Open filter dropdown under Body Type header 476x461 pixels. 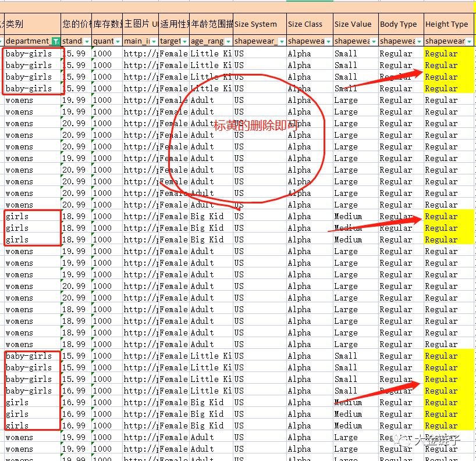pyautogui.click(x=419, y=41)
